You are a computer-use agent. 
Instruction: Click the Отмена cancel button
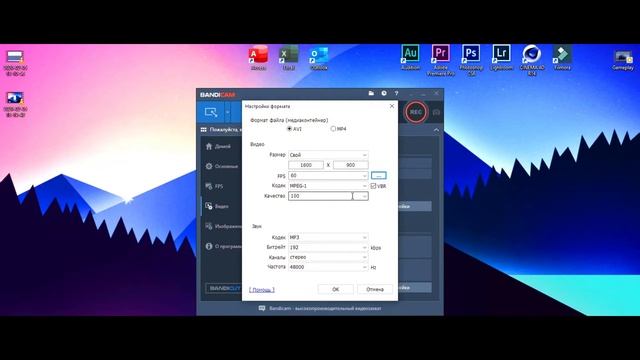point(375,289)
